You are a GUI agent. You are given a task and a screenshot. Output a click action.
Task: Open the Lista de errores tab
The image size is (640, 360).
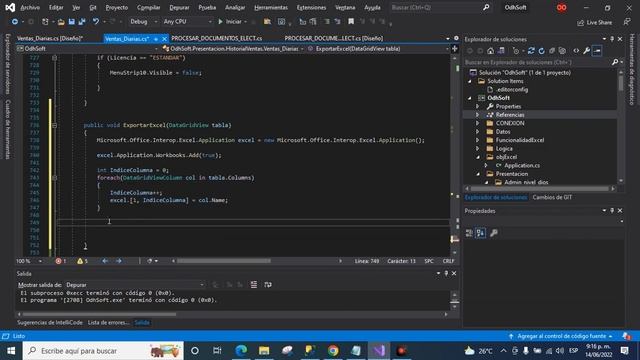tap(108, 323)
